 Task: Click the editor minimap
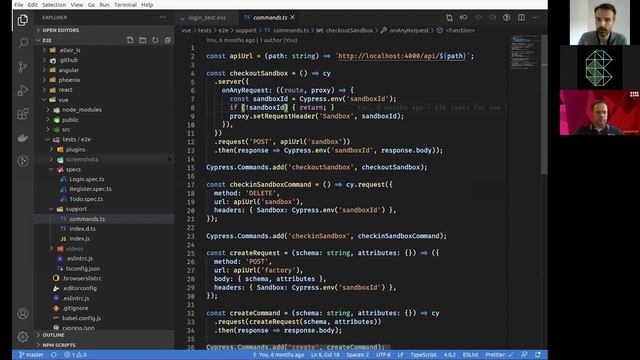[524, 53]
